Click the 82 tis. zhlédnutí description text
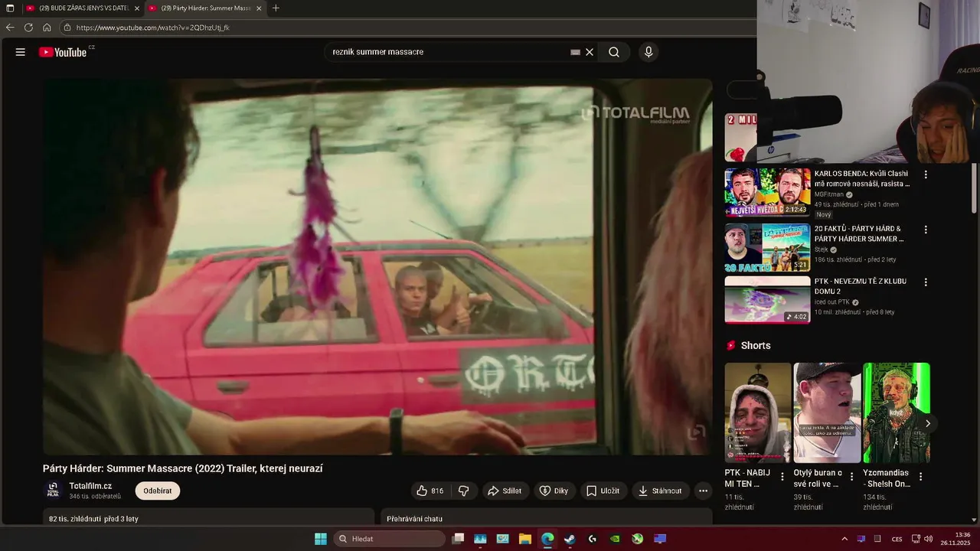The width and height of the screenshot is (980, 551). (93, 519)
